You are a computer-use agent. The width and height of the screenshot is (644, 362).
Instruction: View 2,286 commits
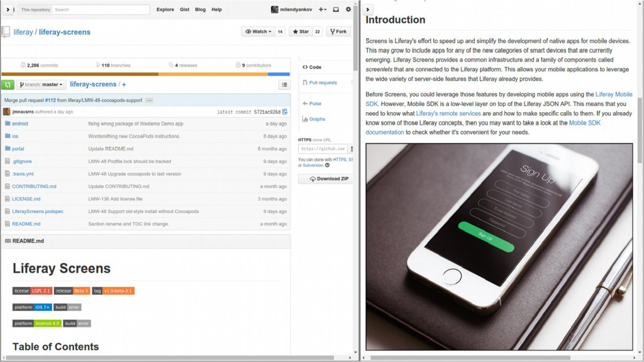coord(40,65)
